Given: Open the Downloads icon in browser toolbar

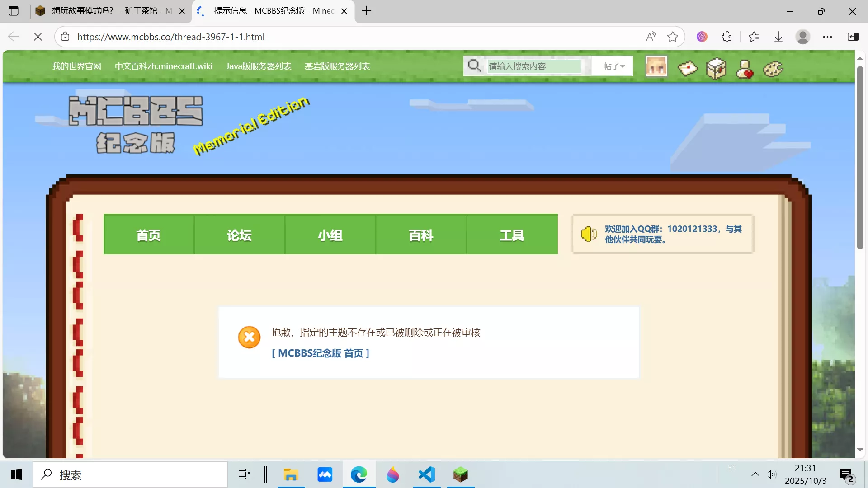Looking at the screenshot, I should (x=778, y=37).
